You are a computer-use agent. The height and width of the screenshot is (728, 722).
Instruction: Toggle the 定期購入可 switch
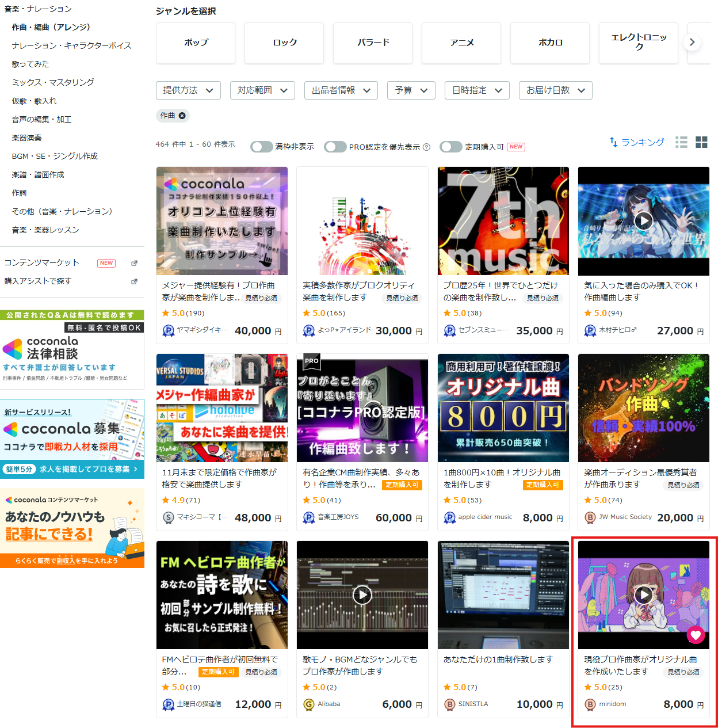(451, 147)
